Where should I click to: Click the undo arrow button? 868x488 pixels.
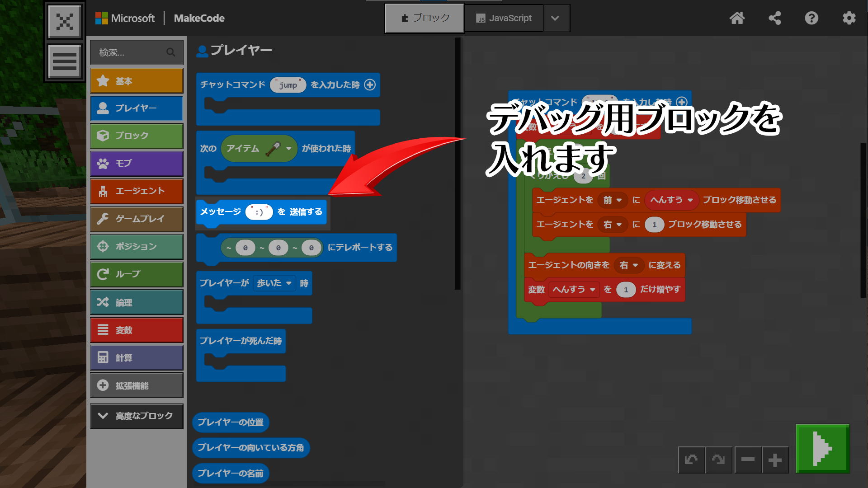click(691, 460)
